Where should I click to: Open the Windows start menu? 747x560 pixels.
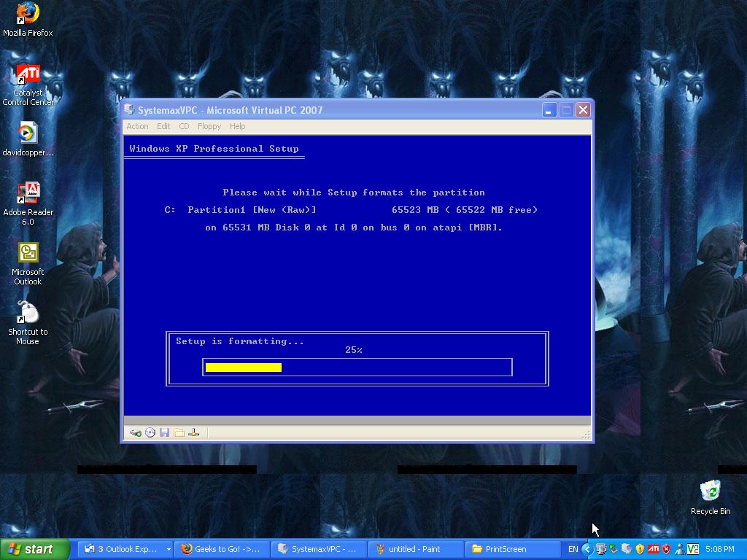coord(35,549)
